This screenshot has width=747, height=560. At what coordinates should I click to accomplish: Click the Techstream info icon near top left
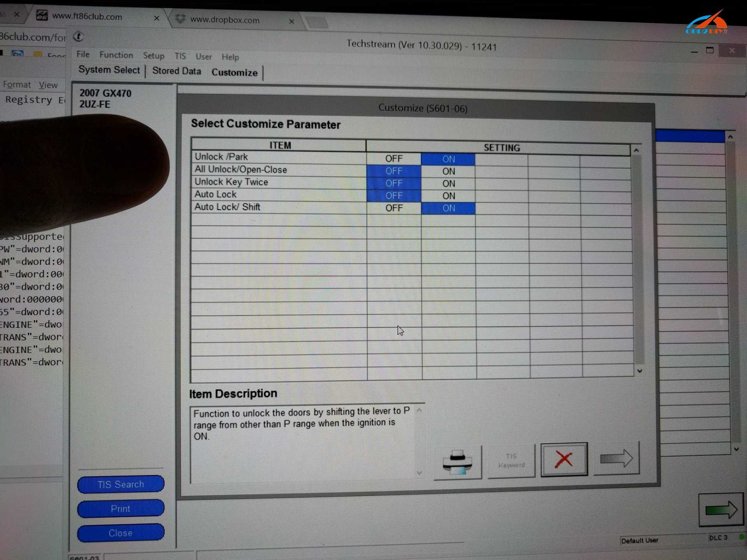pos(79,37)
